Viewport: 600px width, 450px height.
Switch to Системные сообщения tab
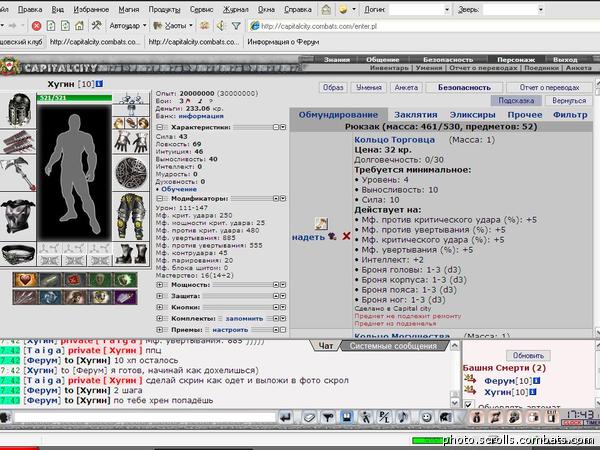click(393, 346)
